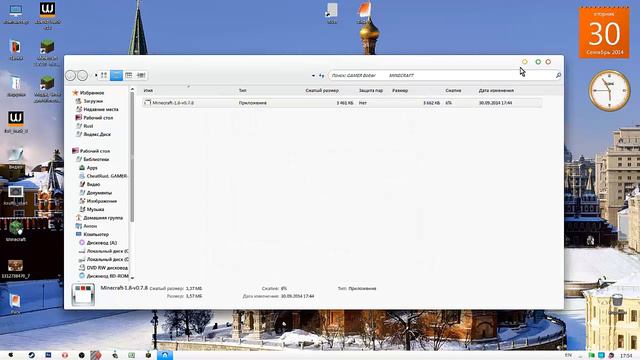
Task: Open the Антон user folder
Action: click(x=90, y=226)
